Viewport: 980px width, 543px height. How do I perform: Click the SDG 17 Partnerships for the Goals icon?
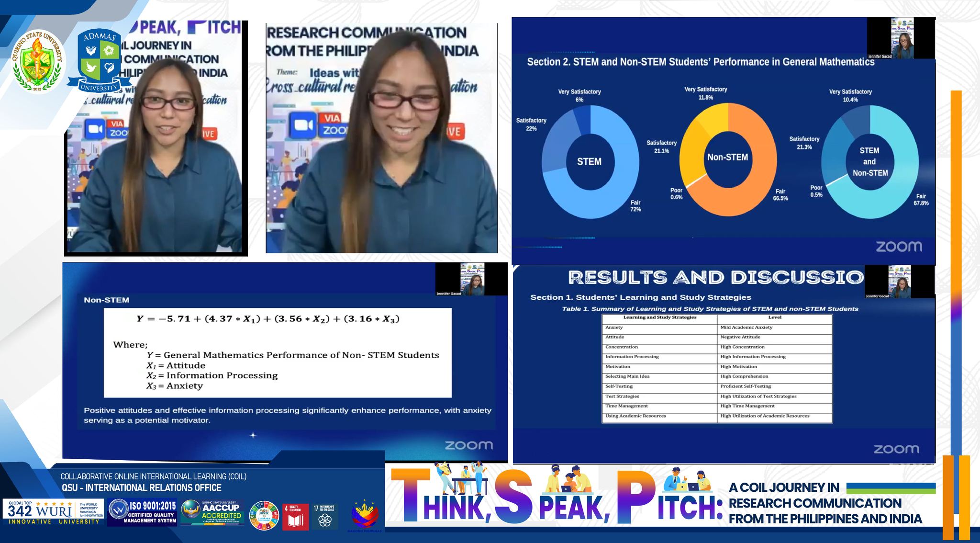point(325,516)
